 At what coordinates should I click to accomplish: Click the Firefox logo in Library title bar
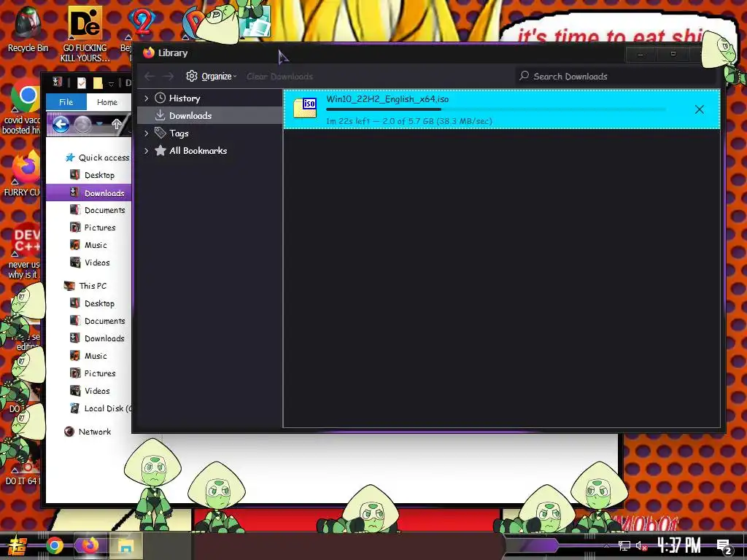[x=149, y=52]
